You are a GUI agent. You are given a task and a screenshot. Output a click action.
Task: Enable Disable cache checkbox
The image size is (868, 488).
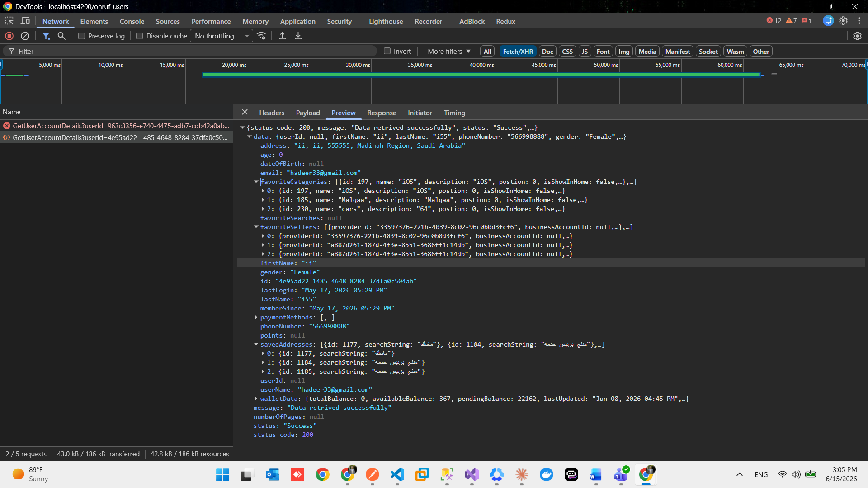(x=140, y=36)
